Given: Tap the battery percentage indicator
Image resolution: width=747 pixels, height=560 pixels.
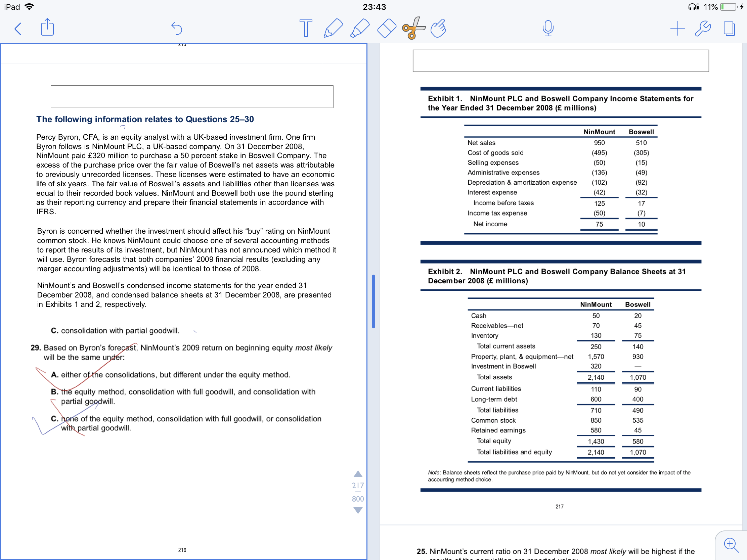Looking at the screenshot, I should point(710,7).
